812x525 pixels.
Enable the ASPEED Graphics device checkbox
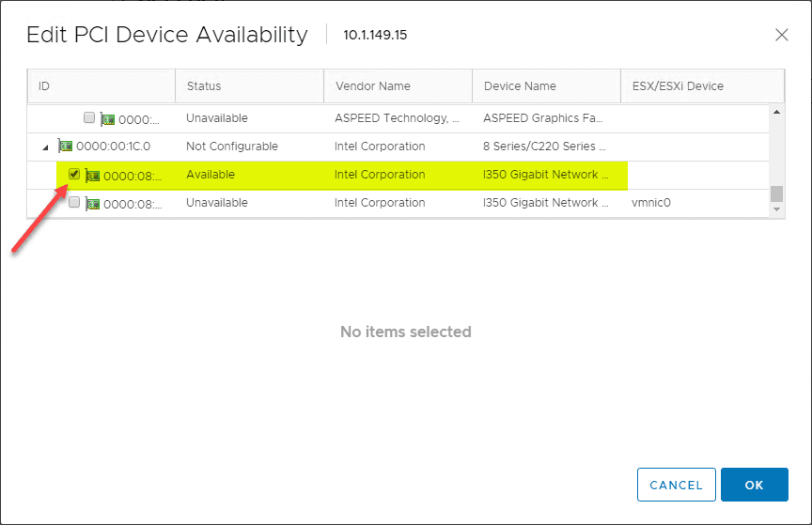click(89, 118)
